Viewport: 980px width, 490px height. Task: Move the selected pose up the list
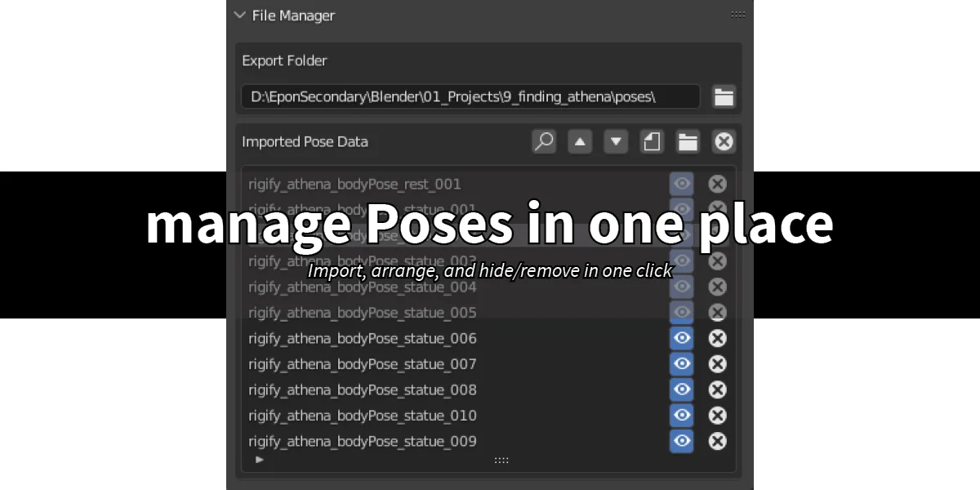[x=579, y=141]
